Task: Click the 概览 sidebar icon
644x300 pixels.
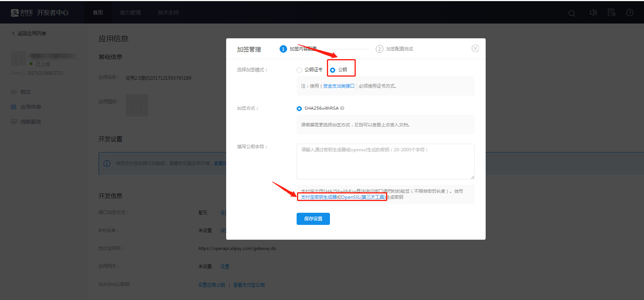Action: 14,92
